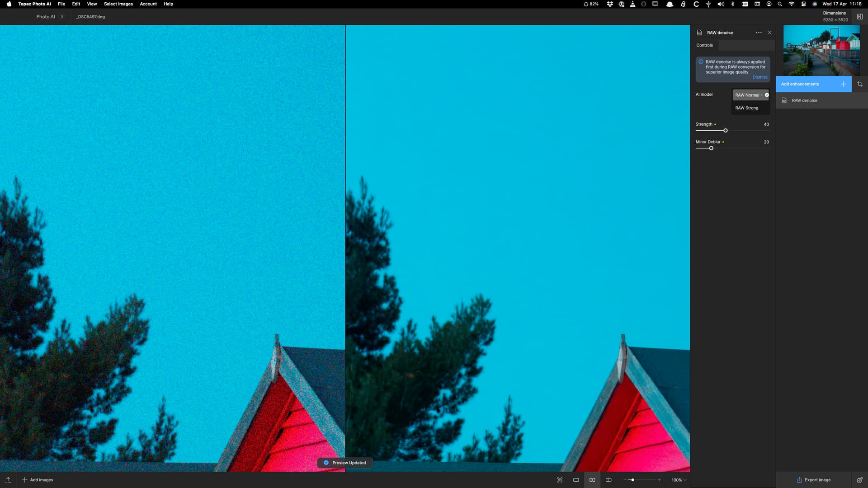Dismiss the RAW denoise info message
868x488 pixels.
click(x=759, y=77)
